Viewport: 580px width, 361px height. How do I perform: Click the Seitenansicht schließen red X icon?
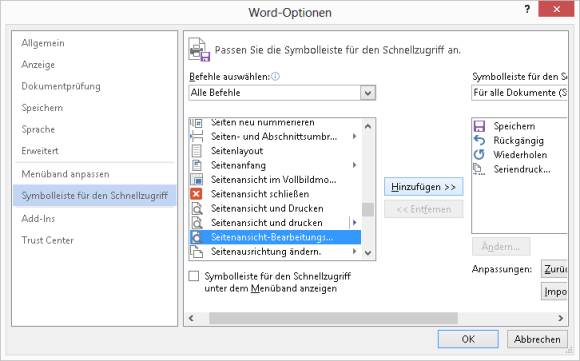(x=196, y=194)
